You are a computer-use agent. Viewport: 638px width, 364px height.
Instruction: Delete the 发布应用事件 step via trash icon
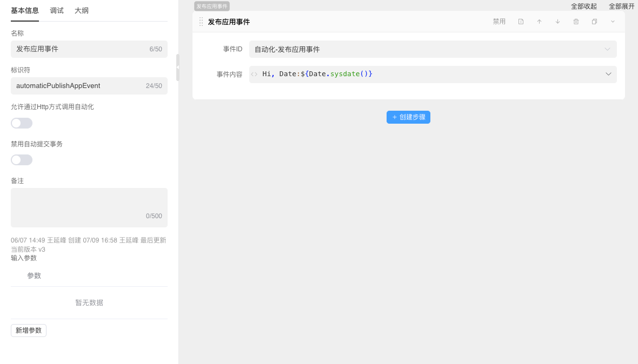coord(576,21)
